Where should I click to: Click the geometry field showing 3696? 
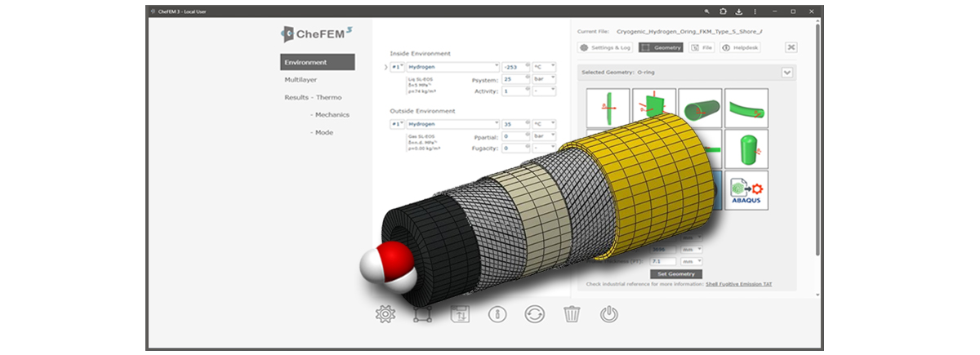tap(663, 249)
